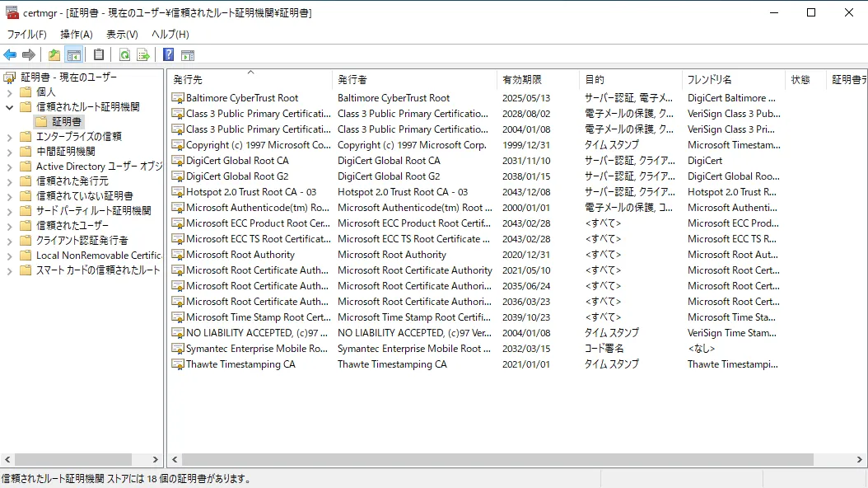Click the tree pane scroll-right arrow
This screenshot has height=488, width=868.
tap(156, 460)
